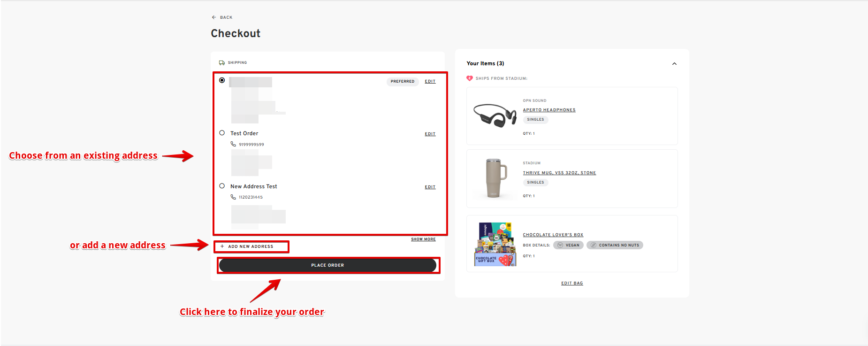Screen dimensions: 868x346
Task: Click the Vegan badge icon
Action: coord(560,245)
